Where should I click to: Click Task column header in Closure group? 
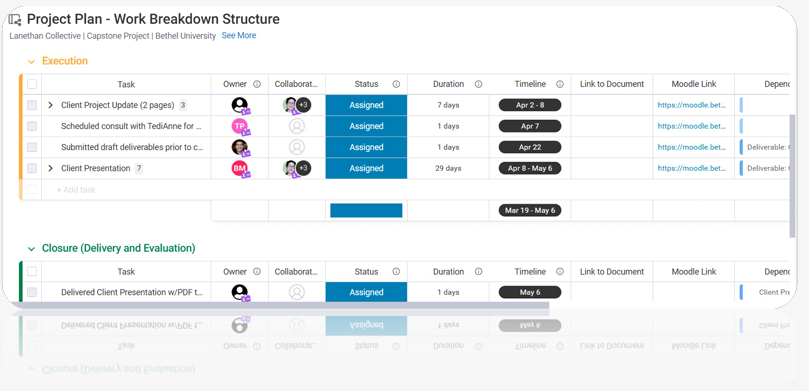coord(126,271)
